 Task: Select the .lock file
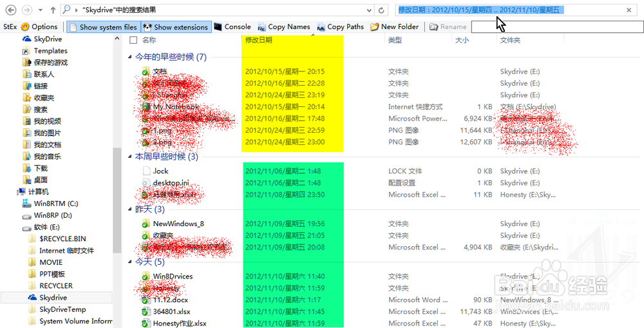point(160,171)
